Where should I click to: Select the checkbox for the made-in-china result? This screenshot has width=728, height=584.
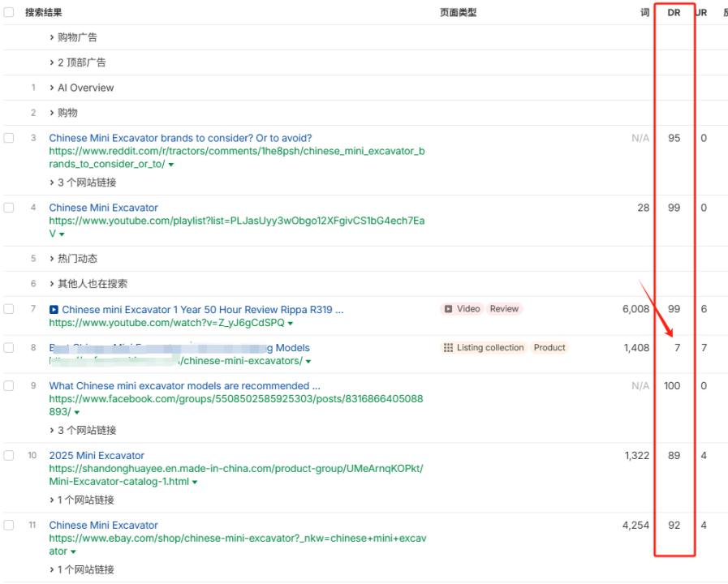(x=9, y=456)
